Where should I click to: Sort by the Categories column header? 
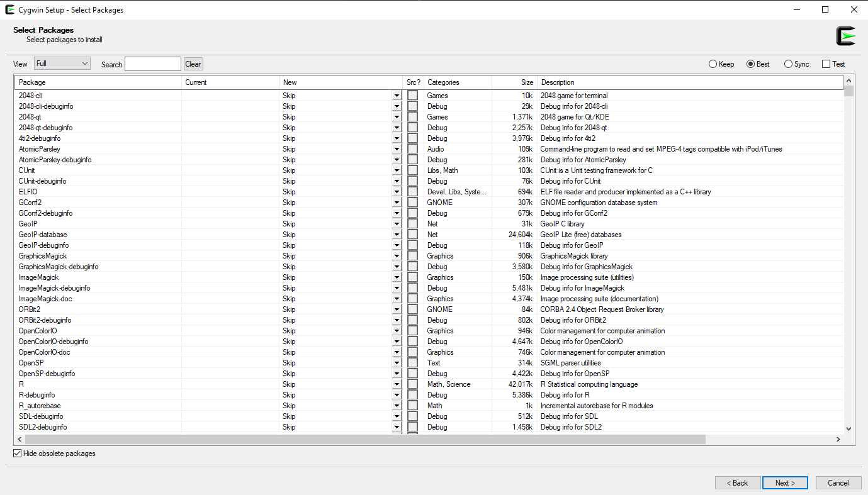click(458, 82)
